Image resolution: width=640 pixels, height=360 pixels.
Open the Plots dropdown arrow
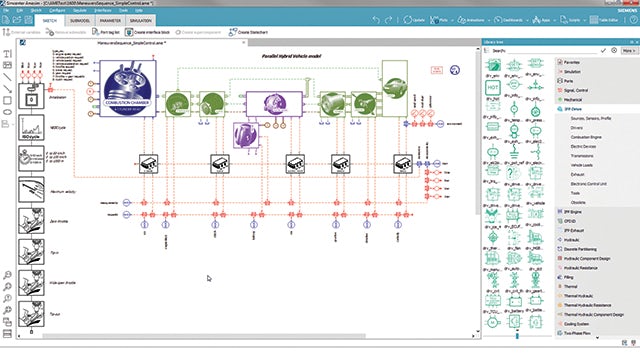pyautogui.click(x=452, y=20)
